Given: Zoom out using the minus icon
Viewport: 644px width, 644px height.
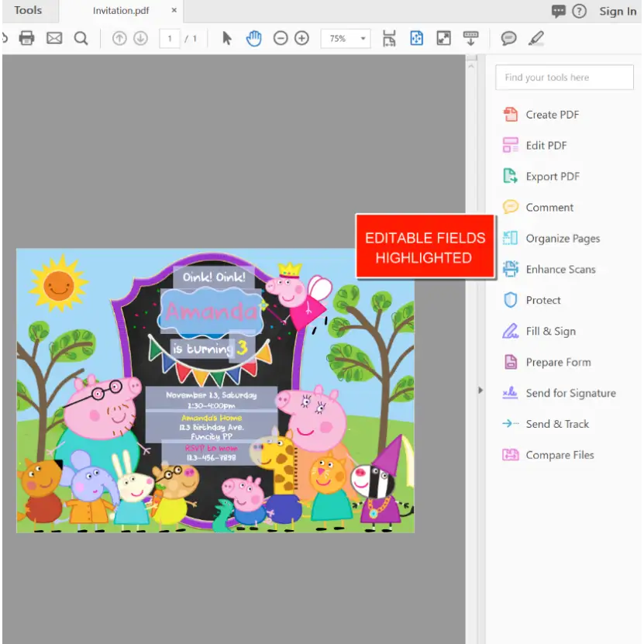Looking at the screenshot, I should click(281, 37).
